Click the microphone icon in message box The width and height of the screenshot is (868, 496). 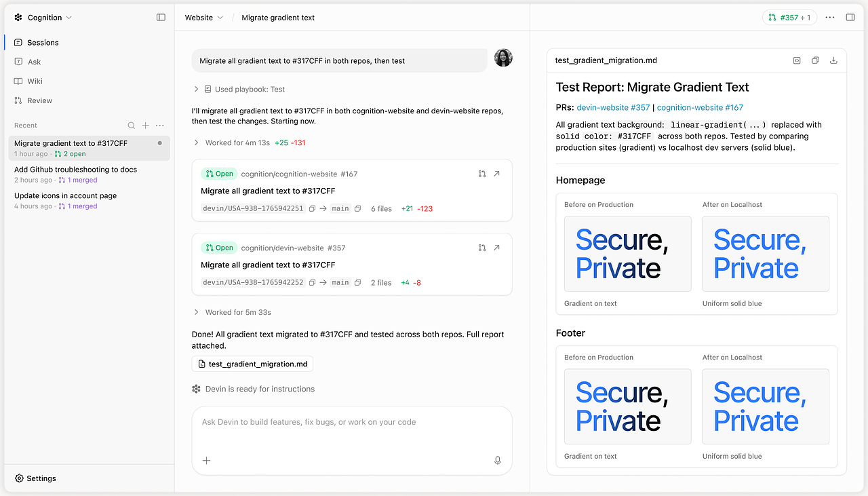click(x=498, y=461)
